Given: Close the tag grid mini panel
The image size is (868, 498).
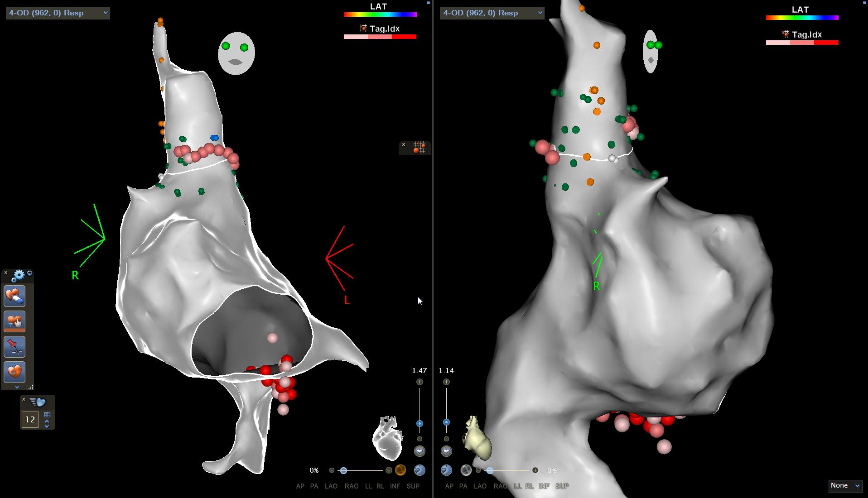Looking at the screenshot, I should [x=404, y=145].
